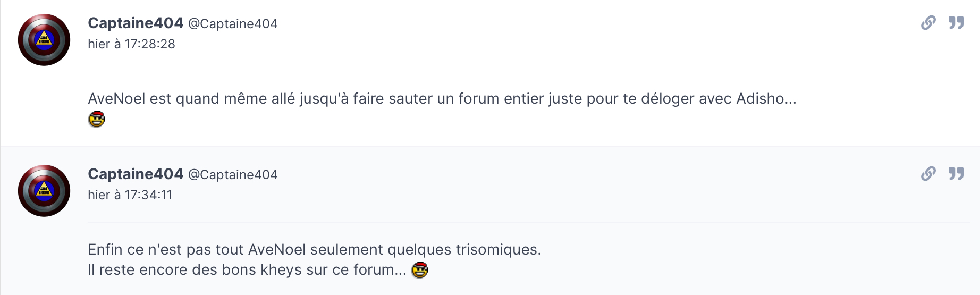Screen dimensions: 980x295
Task: Click the "hier à 17:34:11" timestamp
Action: [x=130, y=195]
